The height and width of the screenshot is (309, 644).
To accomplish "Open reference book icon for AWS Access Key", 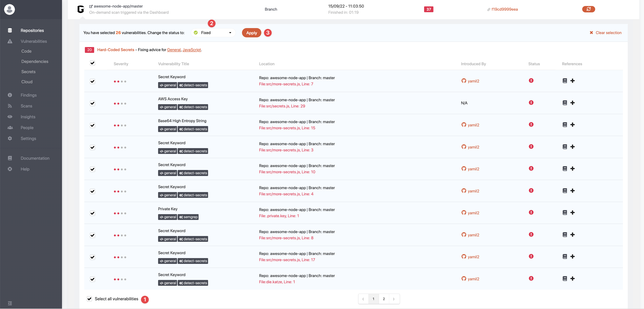I will [565, 103].
